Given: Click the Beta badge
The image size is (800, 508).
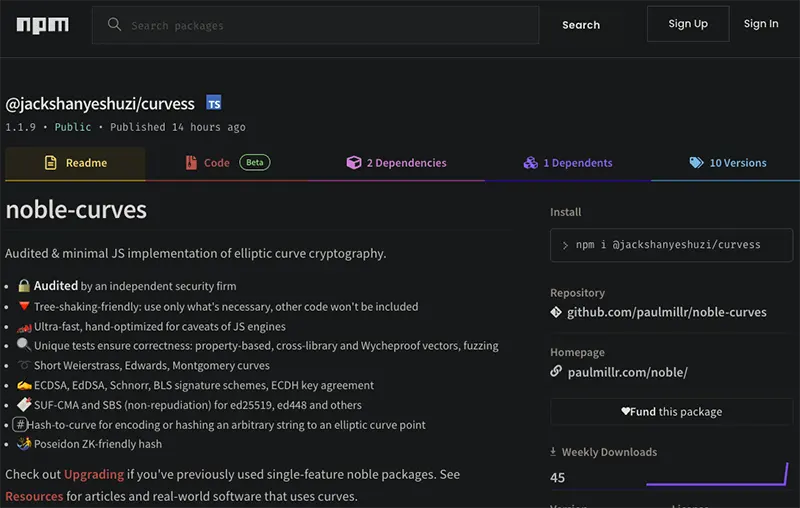Looking at the screenshot, I should tap(255, 162).
